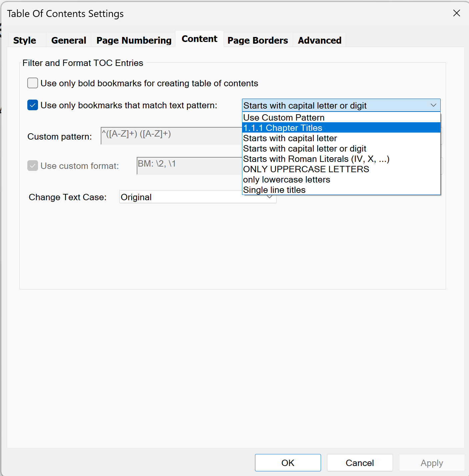Click the Apply button
Screen dimensions: 469x476
(x=432, y=463)
